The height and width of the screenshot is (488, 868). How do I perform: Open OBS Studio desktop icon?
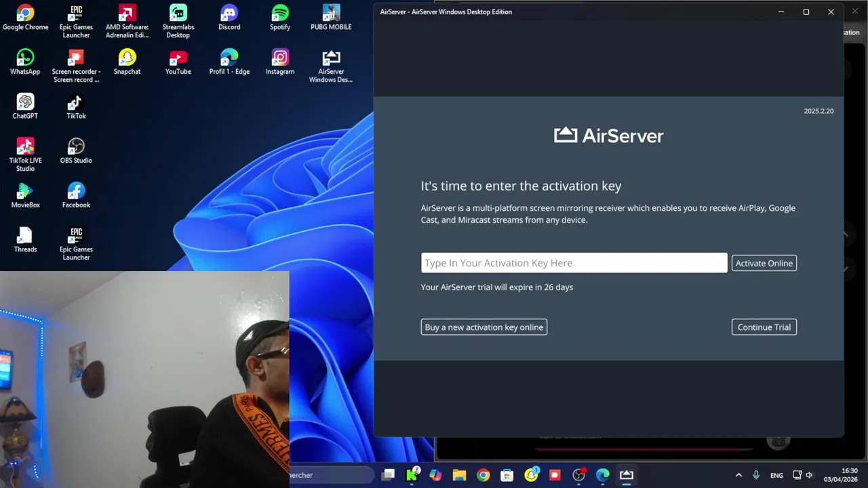point(76,151)
